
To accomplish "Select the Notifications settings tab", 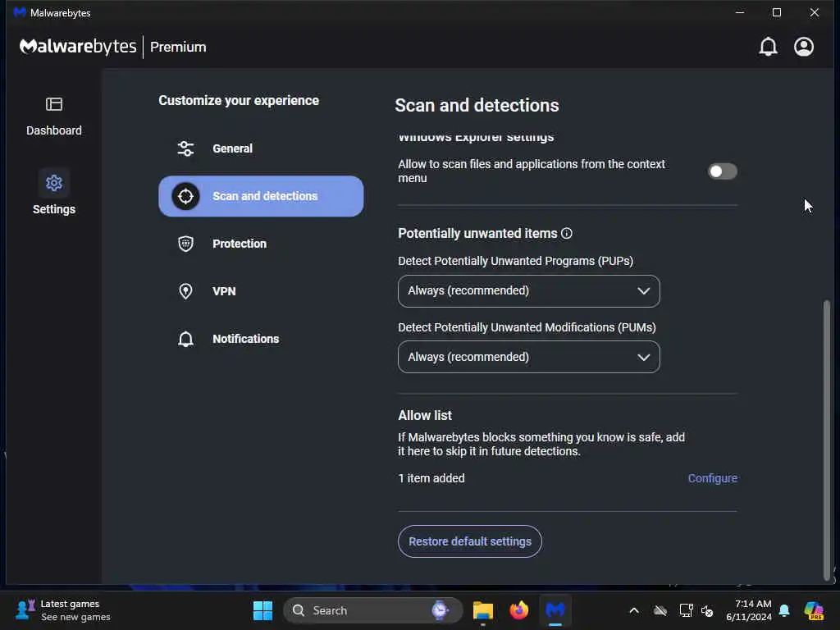I will [261, 339].
